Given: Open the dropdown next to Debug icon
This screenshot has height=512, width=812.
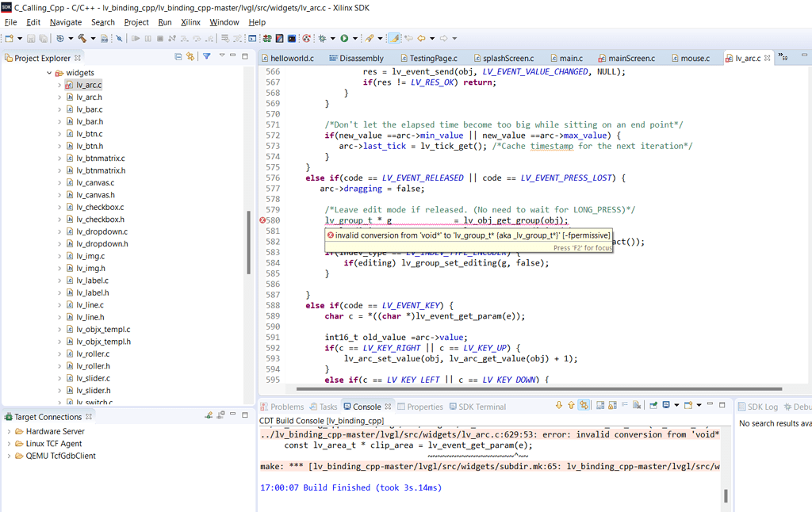Looking at the screenshot, I should [x=333, y=38].
